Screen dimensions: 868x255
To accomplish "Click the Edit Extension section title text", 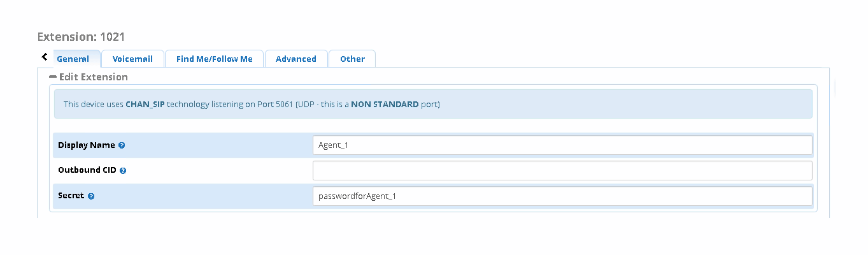I will pos(94,77).
